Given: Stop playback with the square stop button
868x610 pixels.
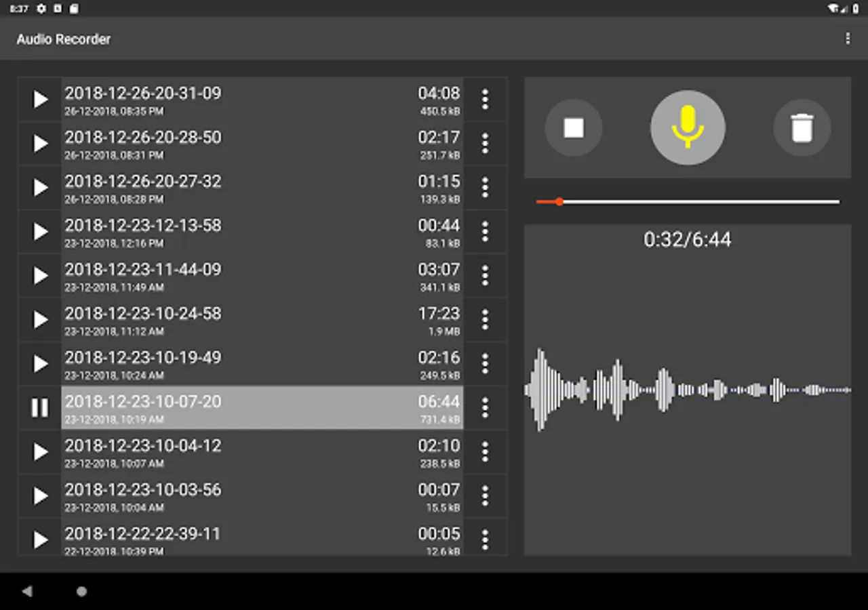Looking at the screenshot, I should (574, 127).
